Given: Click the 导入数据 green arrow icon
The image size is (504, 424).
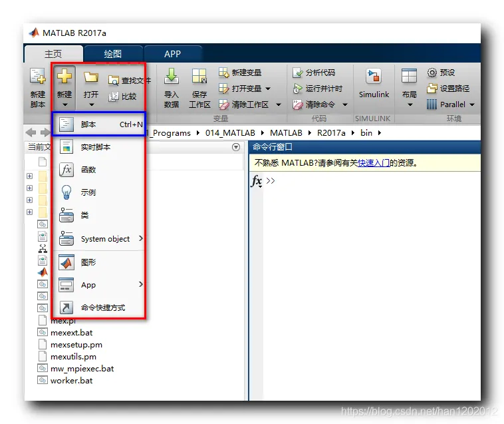Looking at the screenshot, I should [x=172, y=77].
